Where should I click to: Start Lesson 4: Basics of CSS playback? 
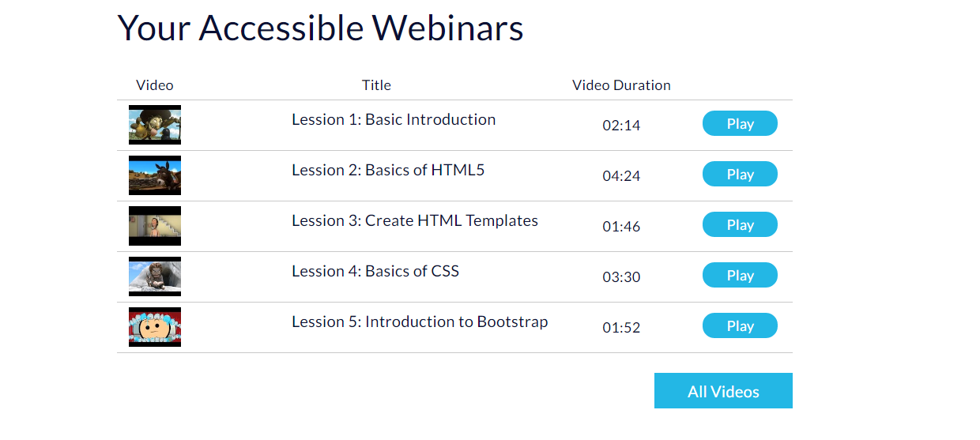(740, 276)
